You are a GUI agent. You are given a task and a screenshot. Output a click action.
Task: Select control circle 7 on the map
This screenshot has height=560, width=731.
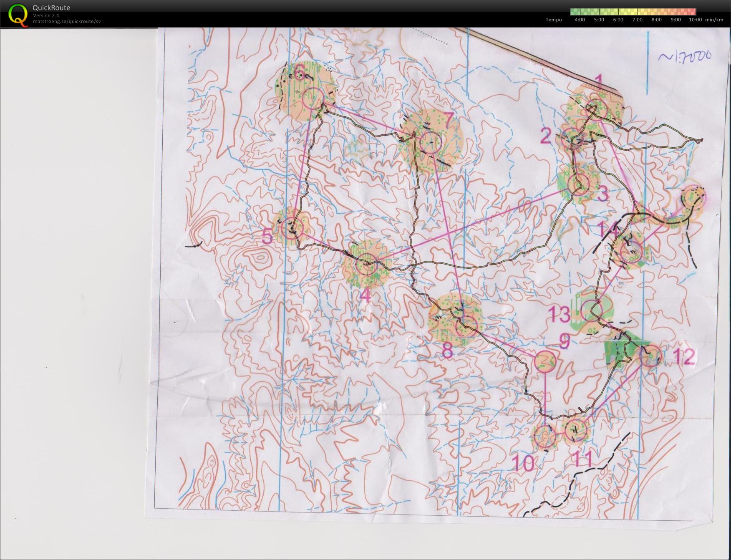pyautogui.click(x=431, y=142)
